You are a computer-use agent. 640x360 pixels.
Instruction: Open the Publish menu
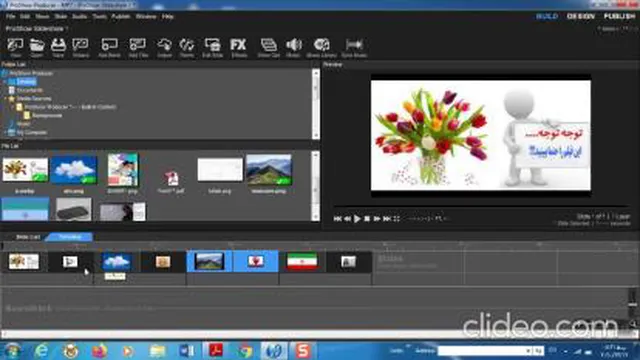coord(121,17)
